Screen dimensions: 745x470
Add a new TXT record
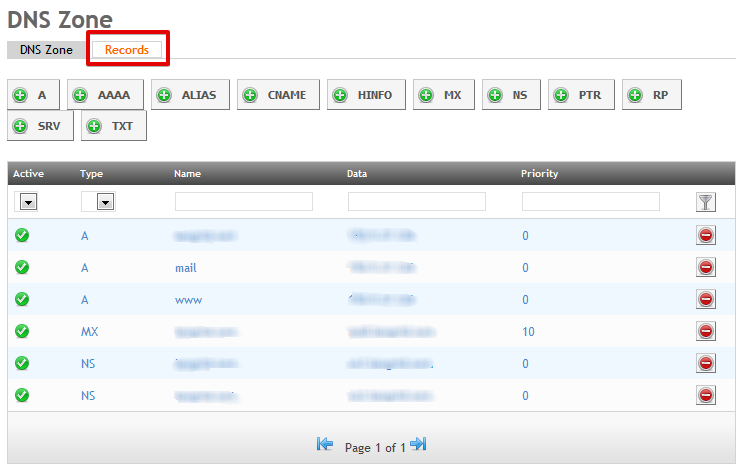(114, 126)
